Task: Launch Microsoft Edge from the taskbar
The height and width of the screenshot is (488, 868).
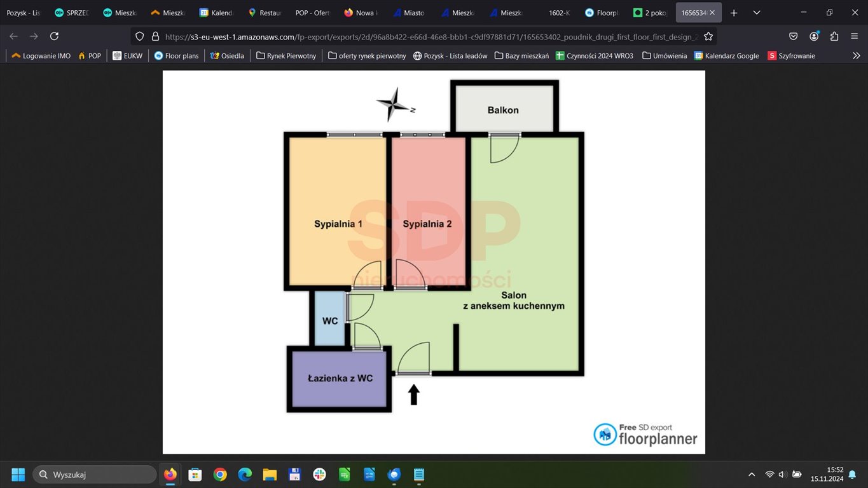Action: 245,475
